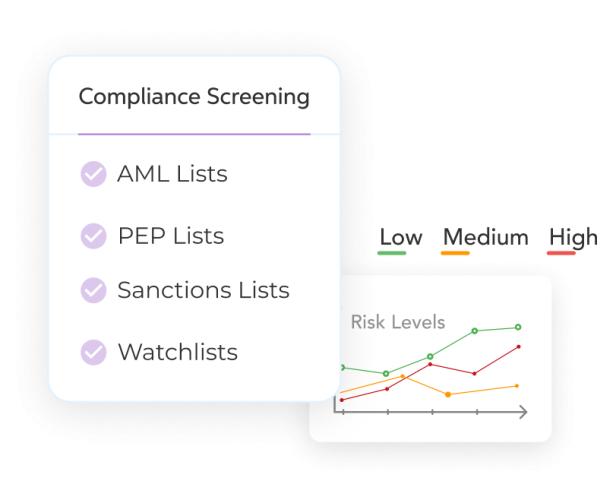Click the orange Medium color underline
The image size is (615, 480).
455,252
